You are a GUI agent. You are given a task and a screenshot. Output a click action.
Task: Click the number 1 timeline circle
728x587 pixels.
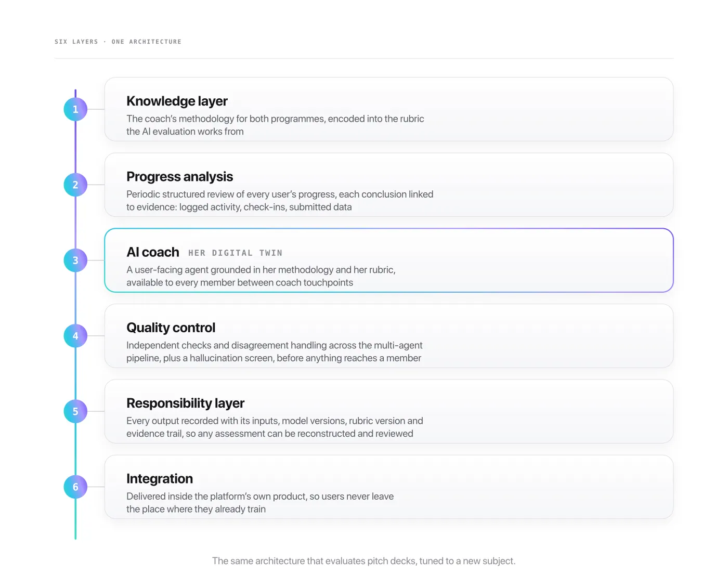click(75, 109)
